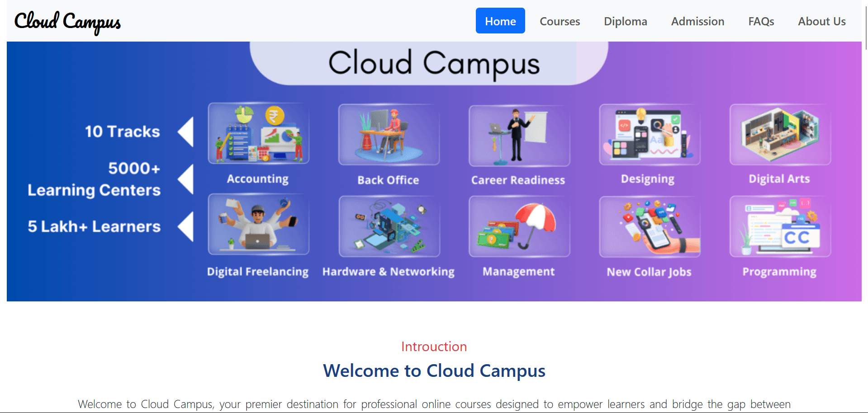Click the Programming course thumbnail
The width and height of the screenshot is (868, 413).
[779, 226]
